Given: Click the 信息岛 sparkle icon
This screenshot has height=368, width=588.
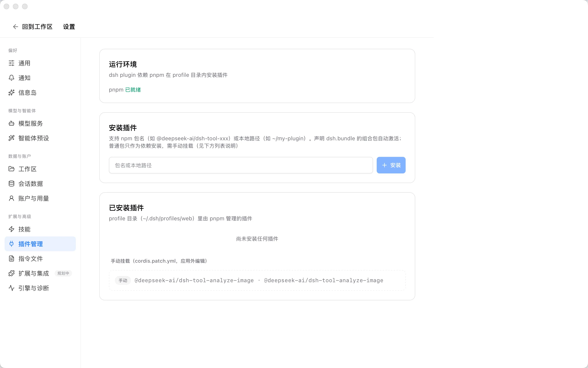Looking at the screenshot, I should [x=11, y=93].
